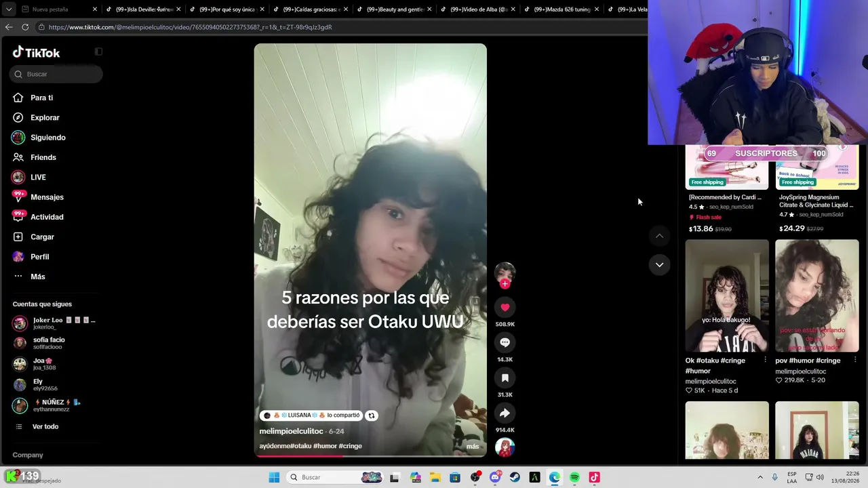The image size is (868, 488).
Task: Open Discord from the taskbar
Action: pyautogui.click(x=495, y=477)
